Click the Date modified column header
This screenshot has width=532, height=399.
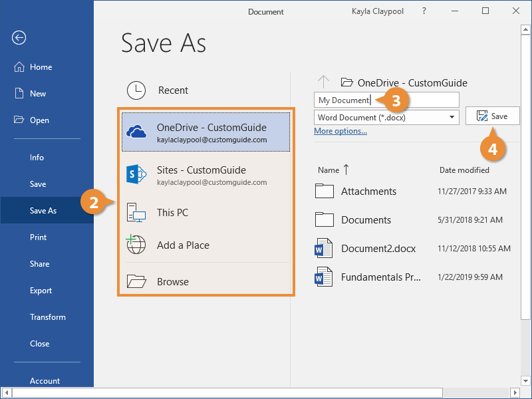(464, 170)
